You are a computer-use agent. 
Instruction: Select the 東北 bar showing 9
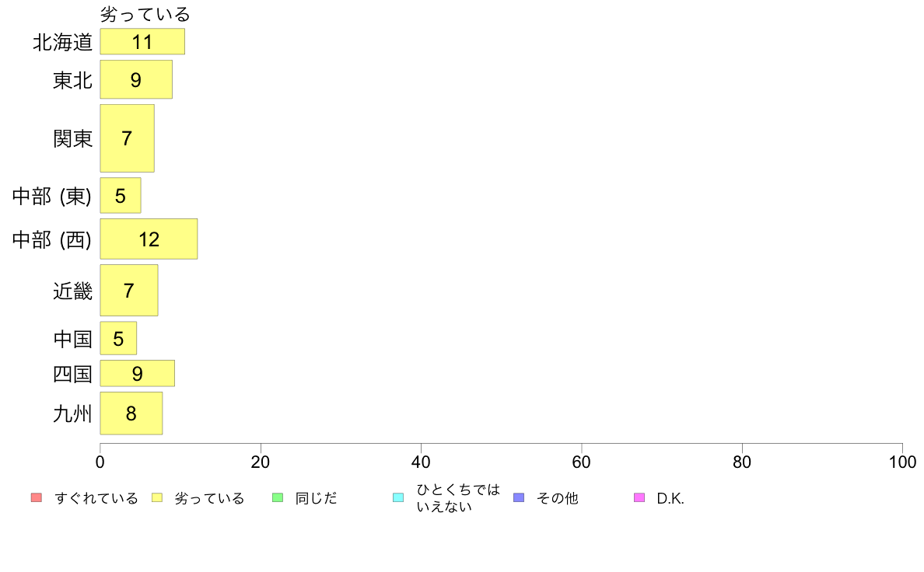[x=136, y=79]
